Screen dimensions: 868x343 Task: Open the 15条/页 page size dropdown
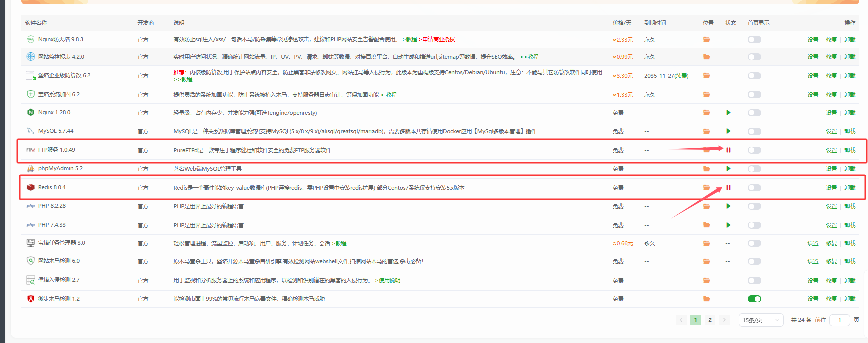click(x=761, y=320)
